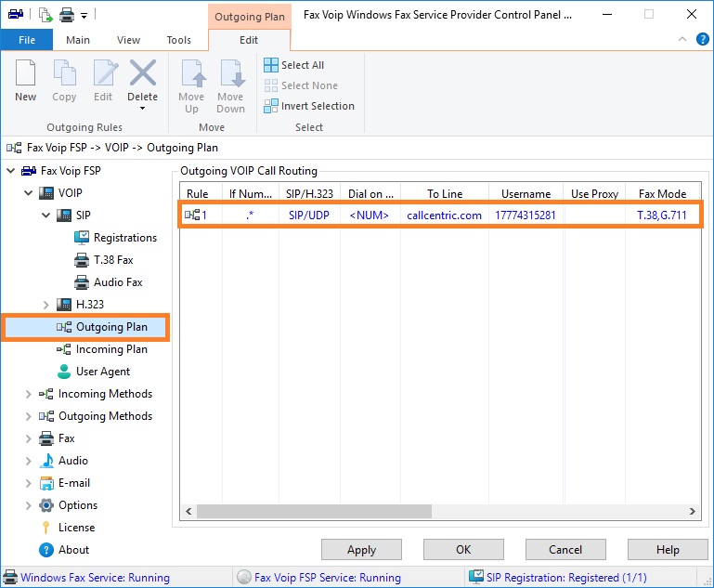Switch to the Main ribbon tab
Viewport: 714px width, 588px height.
point(78,40)
